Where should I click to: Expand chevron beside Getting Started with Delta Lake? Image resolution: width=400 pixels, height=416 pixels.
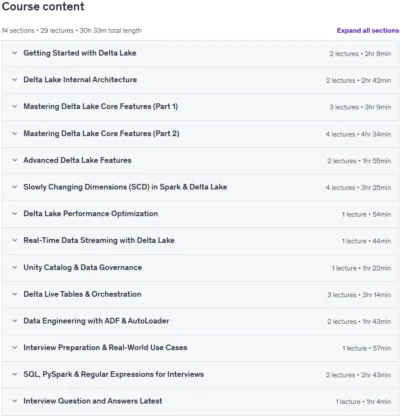click(15, 53)
